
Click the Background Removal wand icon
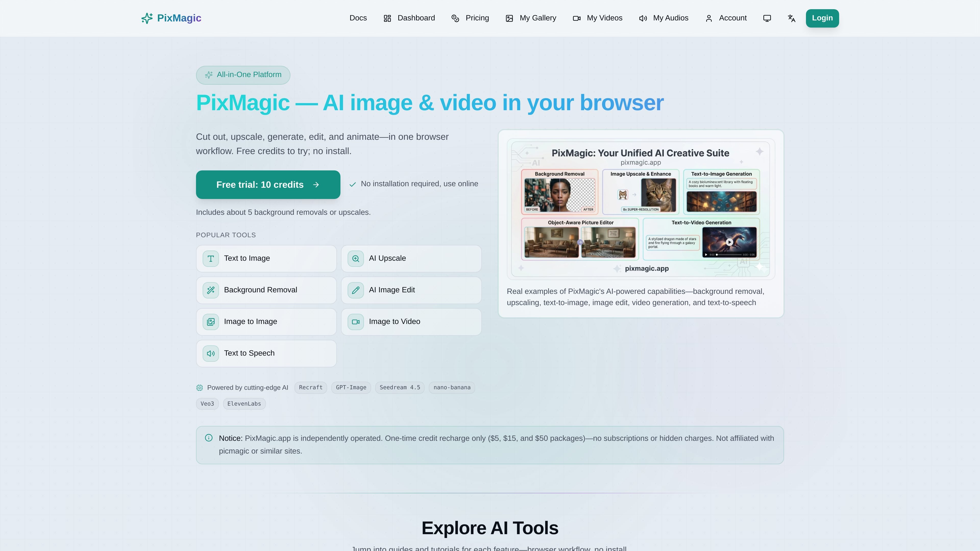pyautogui.click(x=211, y=290)
